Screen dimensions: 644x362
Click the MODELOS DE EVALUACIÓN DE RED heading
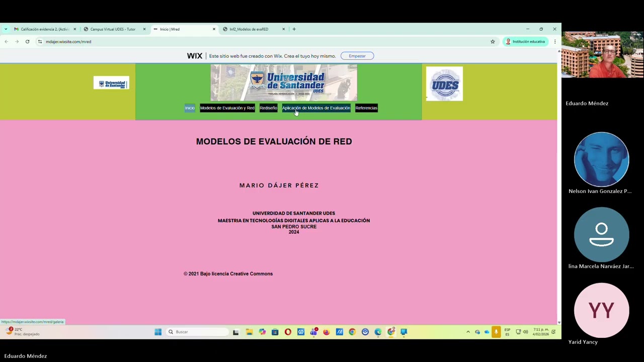coord(274,141)
